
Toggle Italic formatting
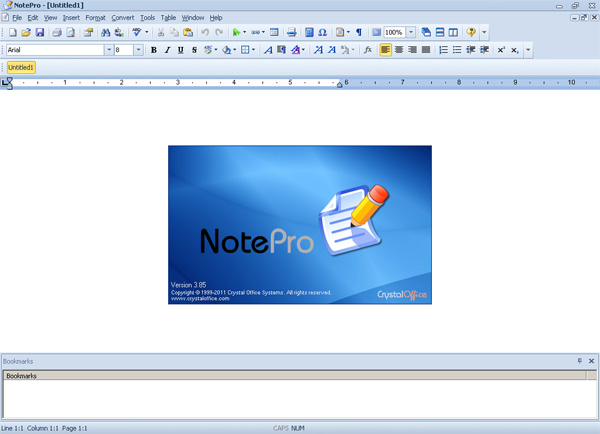[167, 50]
